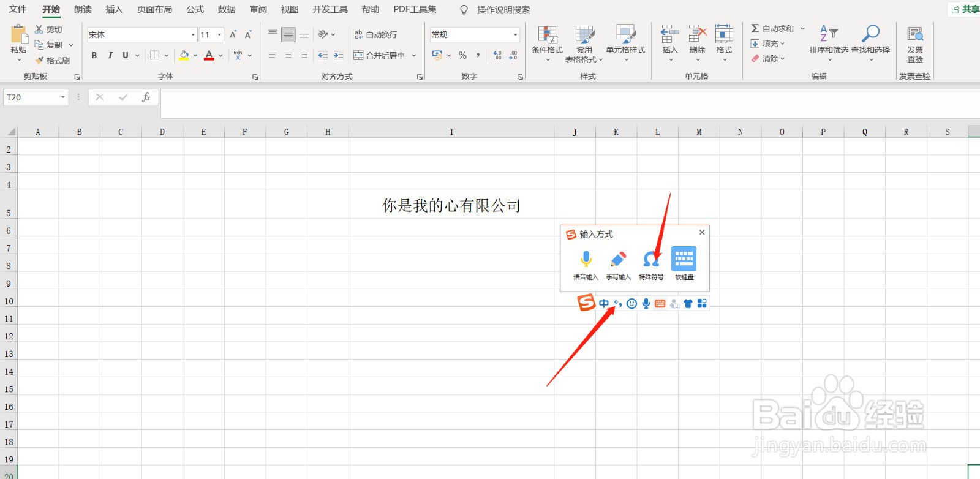Decrease indent icon
Image resolution: width=980 pixels, height=479 pixels.
[323, 55]
